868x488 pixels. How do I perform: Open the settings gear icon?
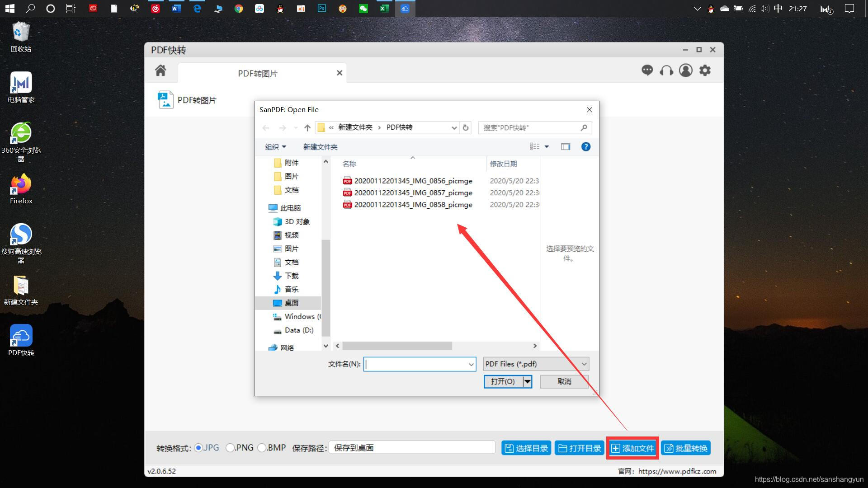[x=705, y=70]
